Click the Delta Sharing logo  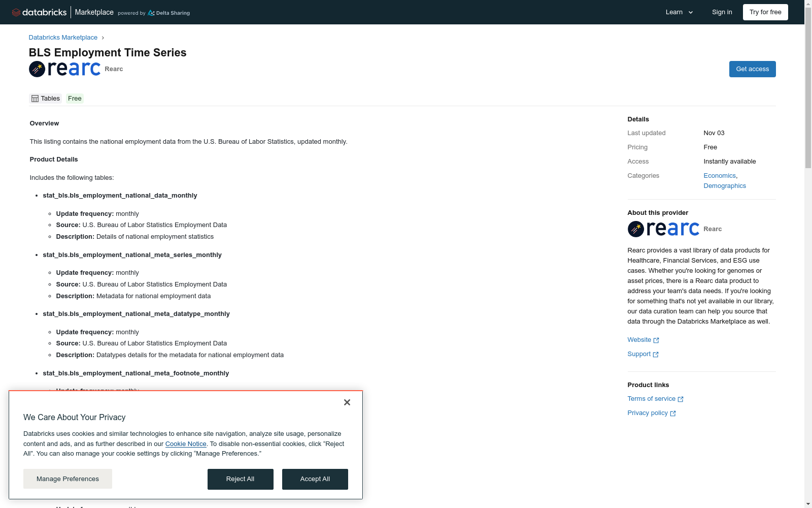pyautogui.click(x=168, y=13)
